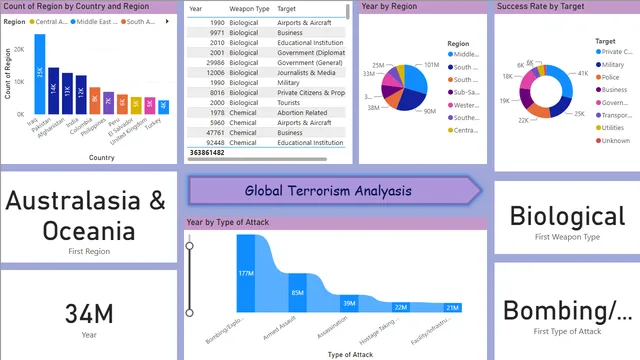
Task: Select donut segment labeled 25K
Action: [x=560, y=106]
